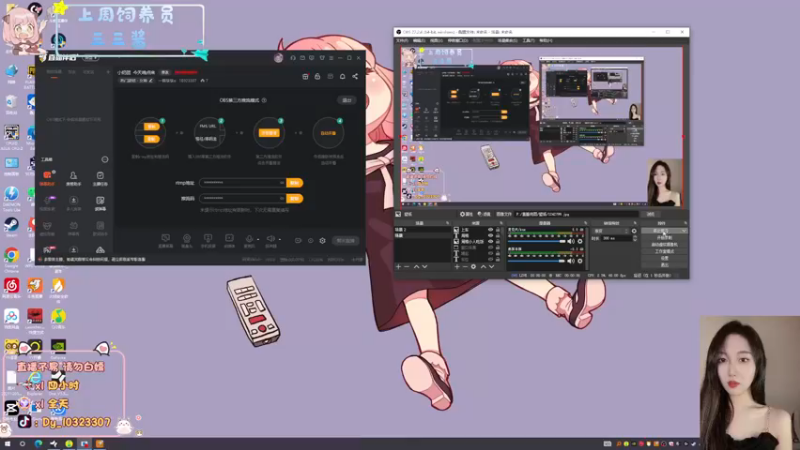The width and height of the screenshot is (800, 450).
Task: Select first scene in OBS scenes list
Action: pyautogui.click(x=422, y=230)
